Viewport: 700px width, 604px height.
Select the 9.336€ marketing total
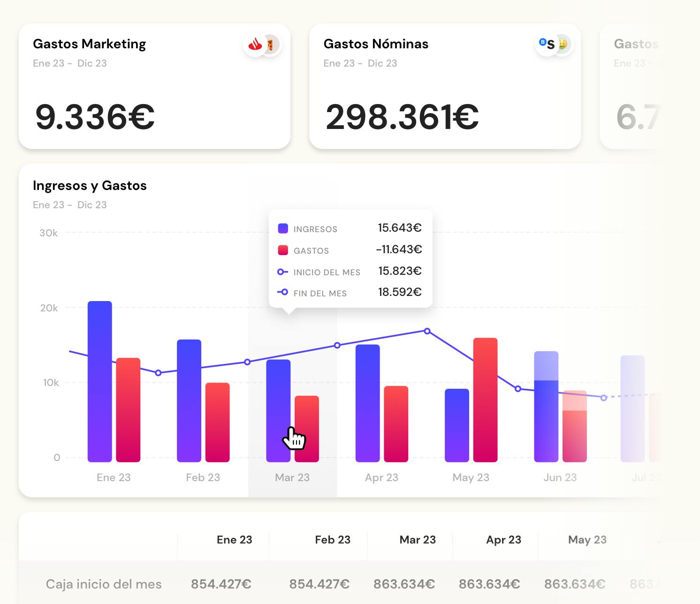coord(95,117)
